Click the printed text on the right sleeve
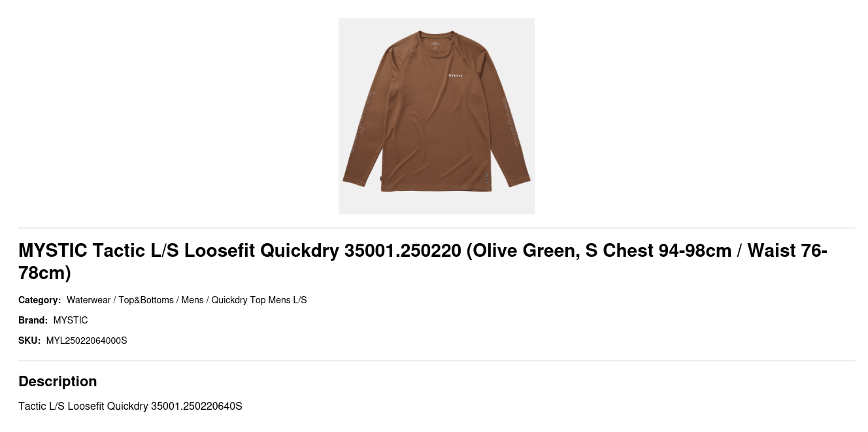The width and height of the screenshot is (868, 432). (511, 121)
